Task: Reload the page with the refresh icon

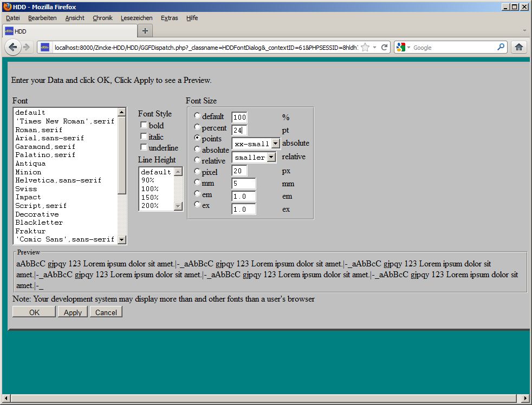Action: pos(385,47)
